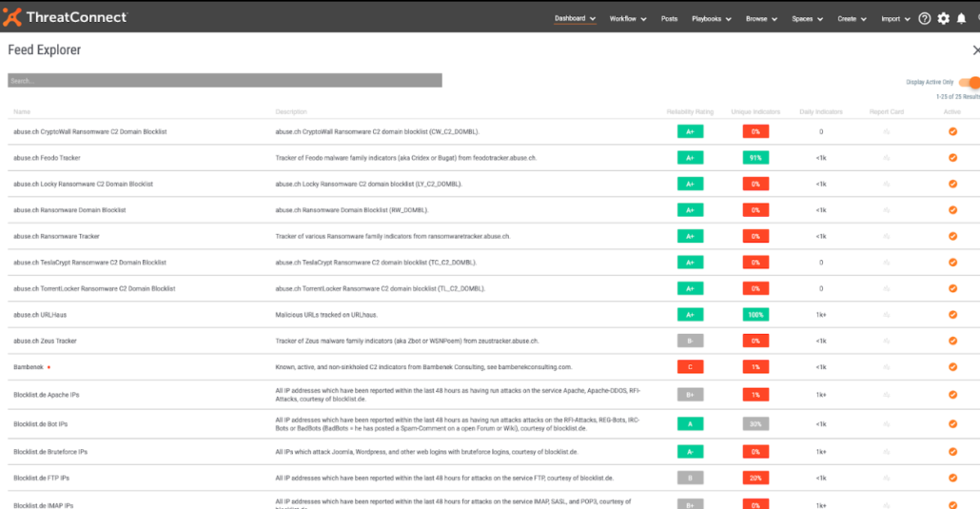
Task: Open report card icon for Bambenek
Action: 886,367
